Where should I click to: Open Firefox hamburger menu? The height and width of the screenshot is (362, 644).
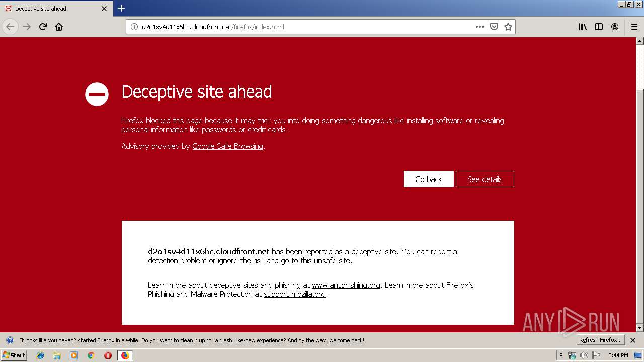point(634,27)
